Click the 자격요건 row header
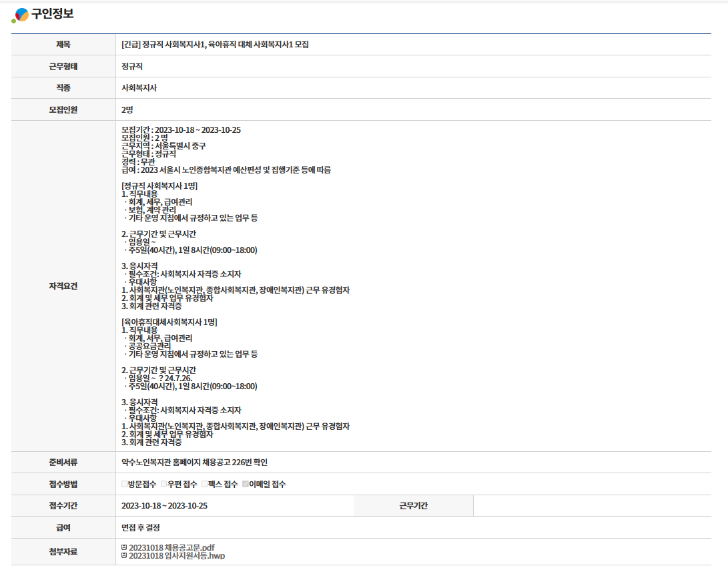Screen dimensions: 728x566 (x=63, y=286)
